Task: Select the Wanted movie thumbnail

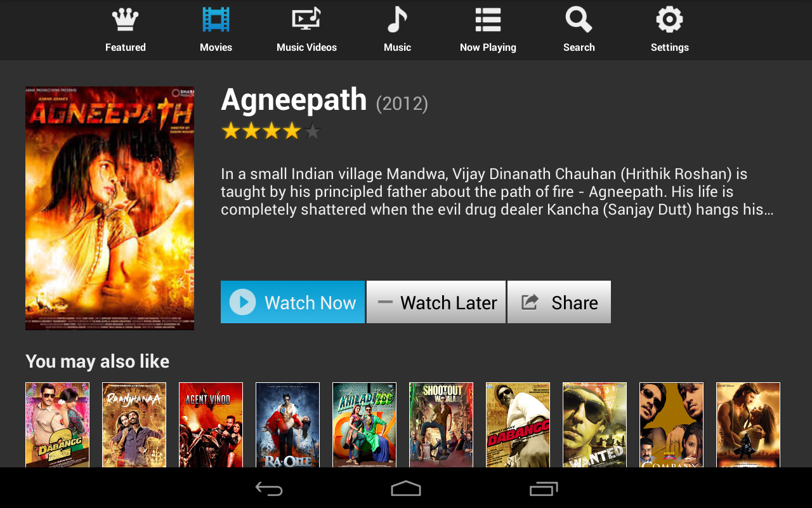Action: 594,425
